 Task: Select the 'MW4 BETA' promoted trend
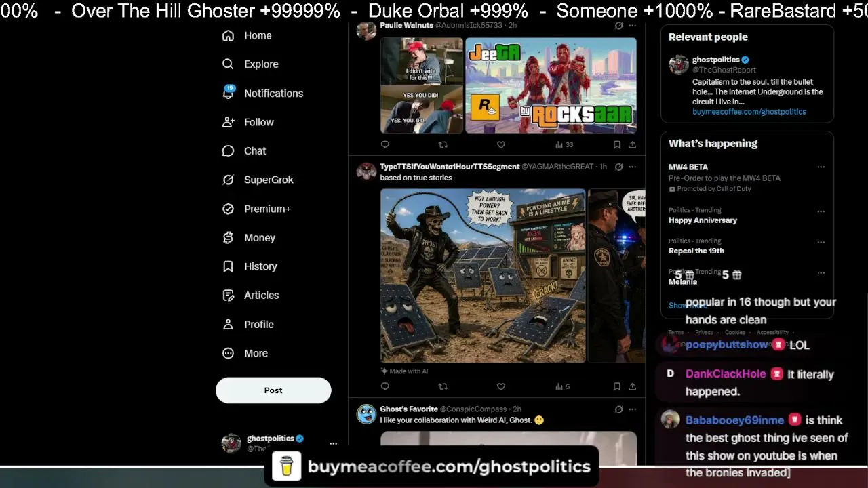tap(688, 167)
